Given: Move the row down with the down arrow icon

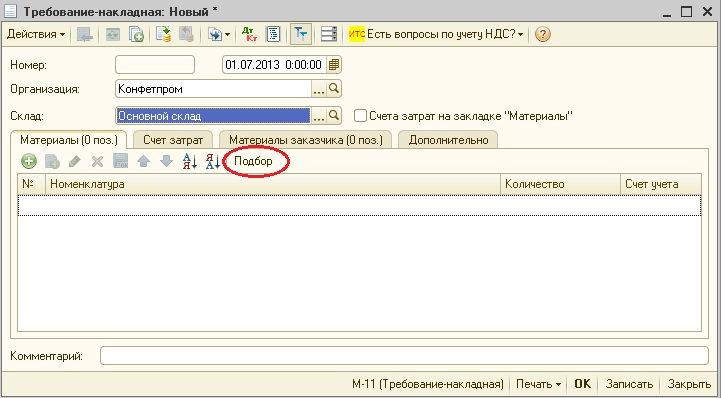Looking at the screenshot, I should point(166,161).
